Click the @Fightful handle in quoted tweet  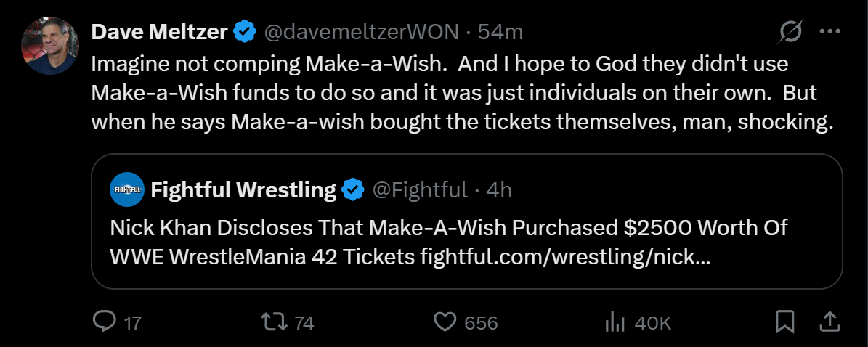pos(420,190)
